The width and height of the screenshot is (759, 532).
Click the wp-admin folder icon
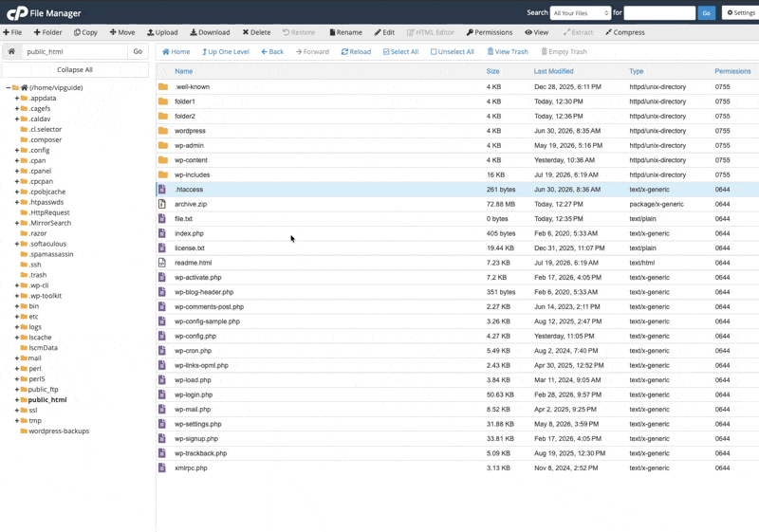(x=163, y=146)
